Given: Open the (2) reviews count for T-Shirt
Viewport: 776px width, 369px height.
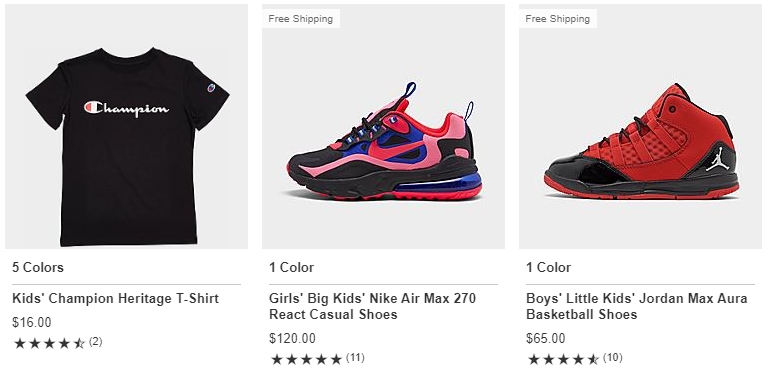Looking at the screenshot, I should pos(96,342).
